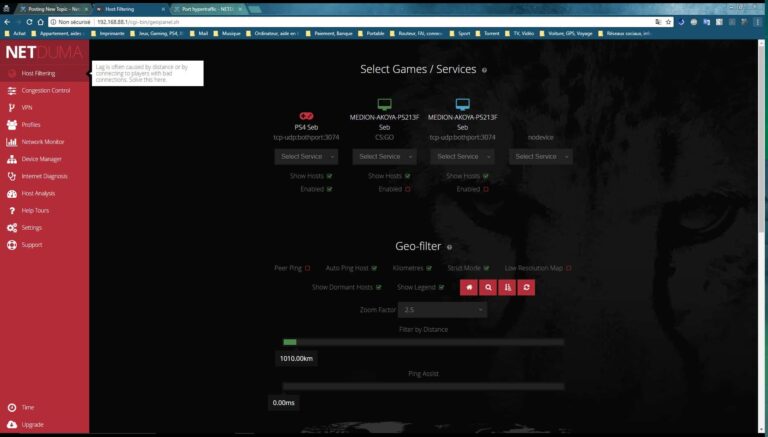Toggle the Strict Mode checkbox
Viewport: 768px width, 437px height.
(488, 268)
